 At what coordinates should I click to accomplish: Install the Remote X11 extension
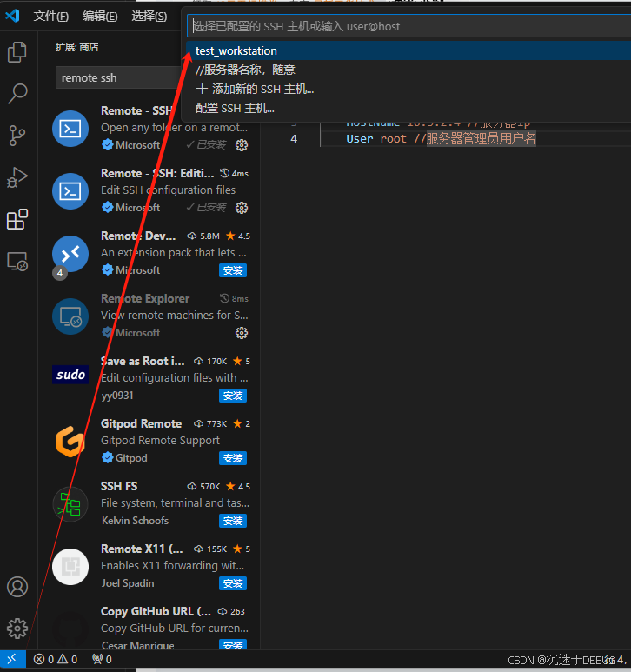[x=233, y=583]
